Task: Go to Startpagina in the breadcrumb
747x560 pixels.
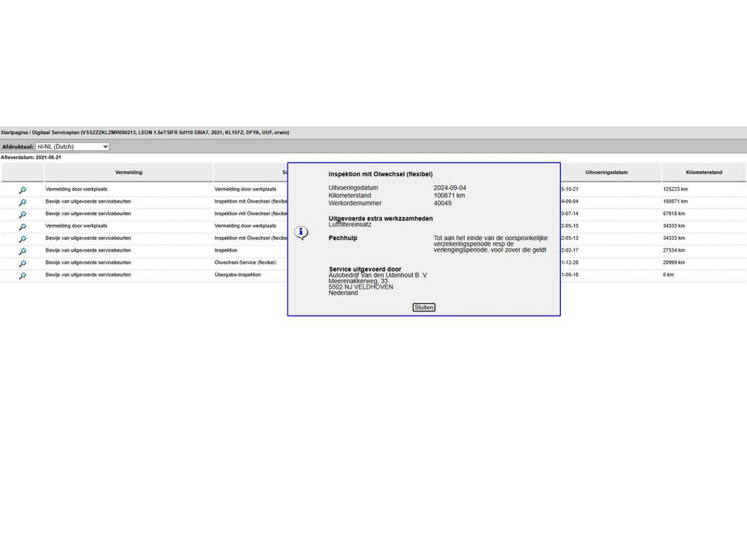Action: click(14, 132)
